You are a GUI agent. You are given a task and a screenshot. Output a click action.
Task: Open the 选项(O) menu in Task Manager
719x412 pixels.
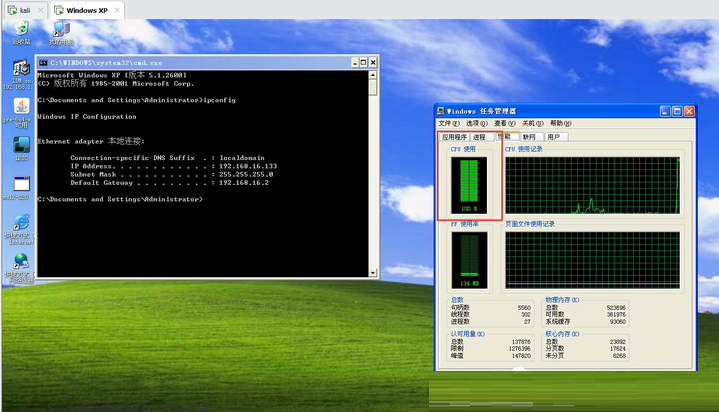(x=476, y=123)
